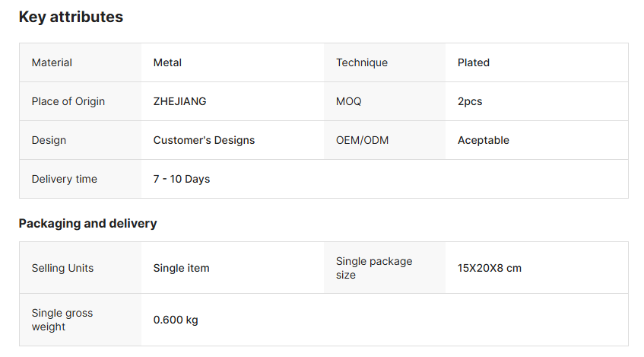644x357 pixels.
Task: Click the 7 - 10 Days value
Action: [x=182, y=179]
